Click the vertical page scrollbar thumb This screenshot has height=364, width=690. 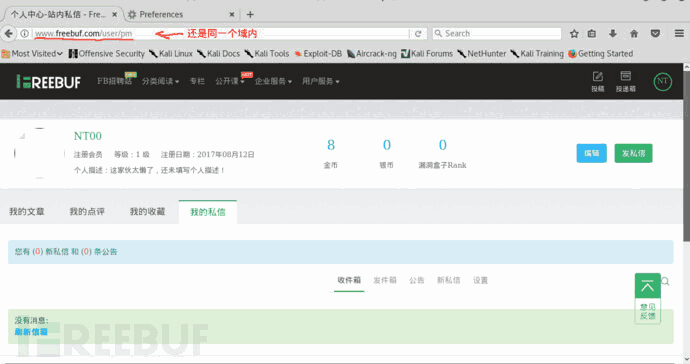[686, 156]
